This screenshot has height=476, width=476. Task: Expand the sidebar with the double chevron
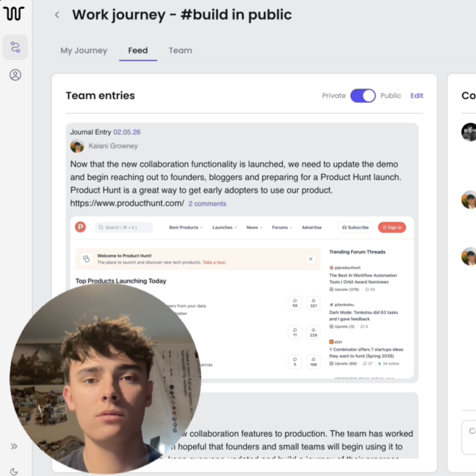[14, 446]
